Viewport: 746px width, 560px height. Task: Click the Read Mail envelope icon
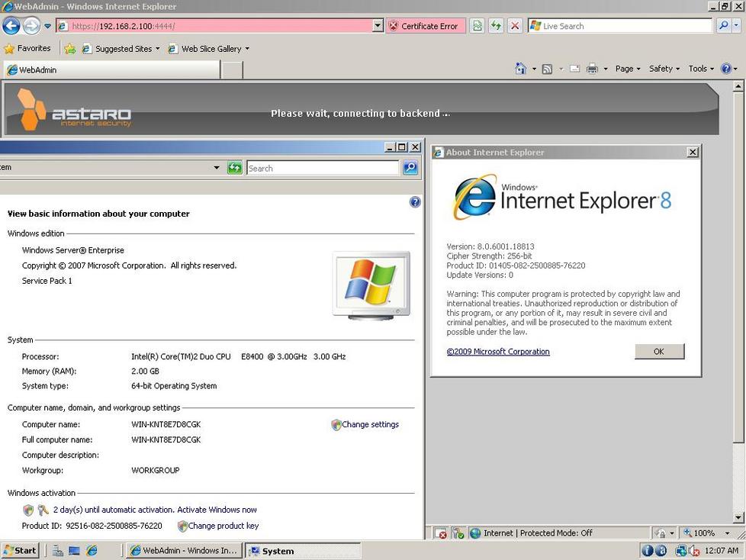(x=574, y=69)
